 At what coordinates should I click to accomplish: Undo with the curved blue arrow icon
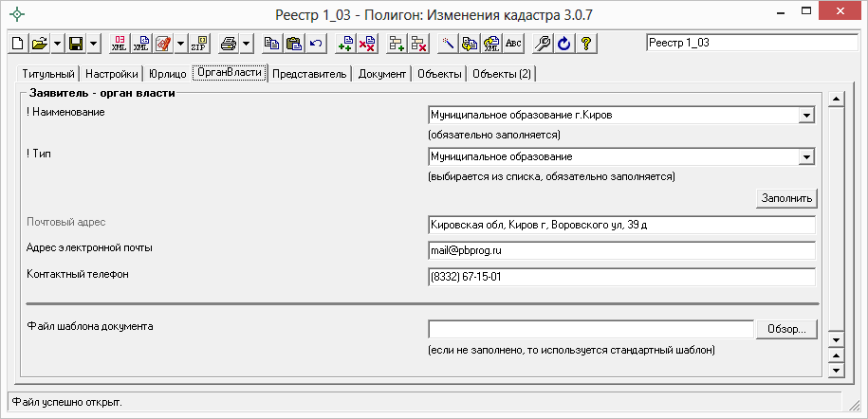point(316,44)
